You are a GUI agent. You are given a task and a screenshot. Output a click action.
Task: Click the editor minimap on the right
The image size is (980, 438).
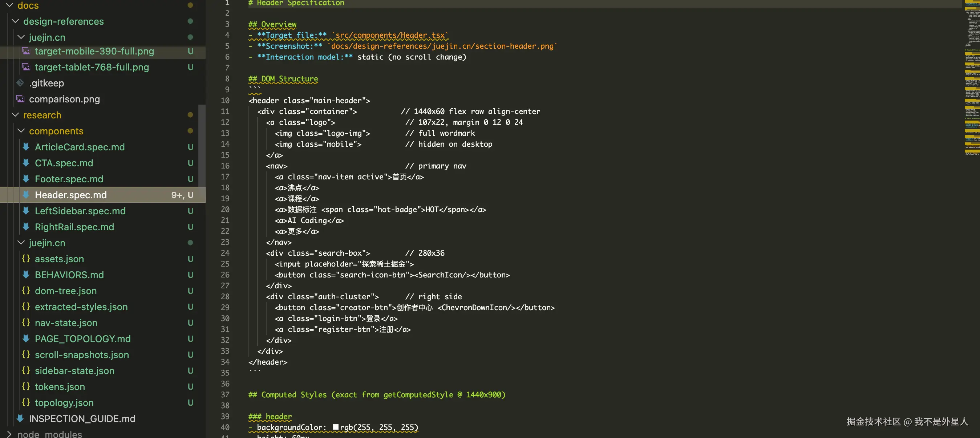pyautogui.click(x=972, y=78)
